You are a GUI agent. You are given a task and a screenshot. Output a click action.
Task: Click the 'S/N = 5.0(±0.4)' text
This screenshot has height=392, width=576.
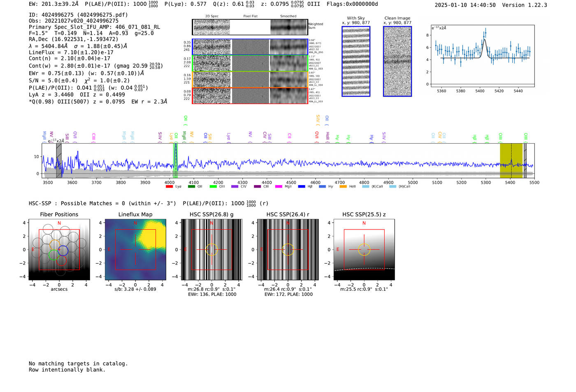(53, 81)
